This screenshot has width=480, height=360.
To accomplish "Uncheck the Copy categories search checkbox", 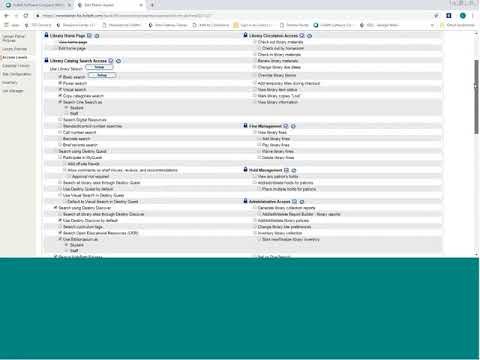I will (60, 96).
